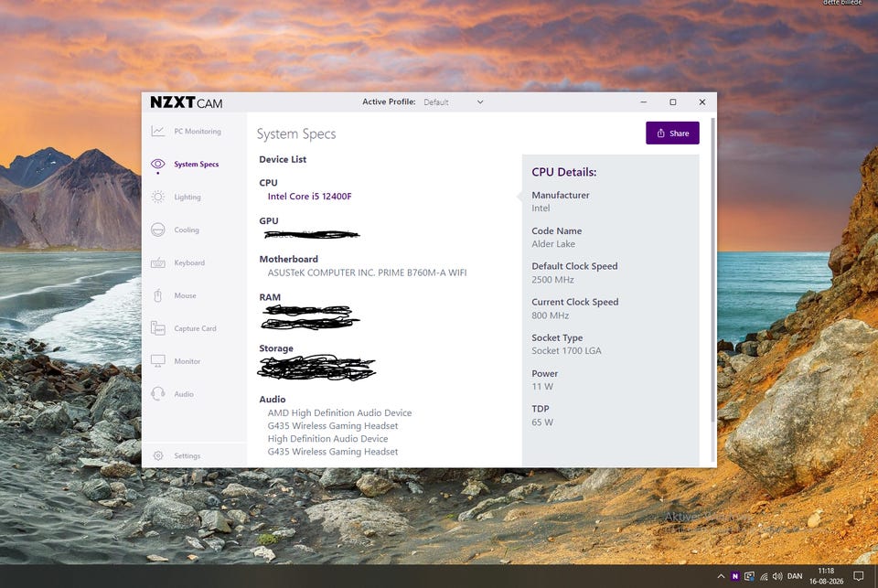
Task: Select AMD High Definition Audio Device
Action: point(339,412)
